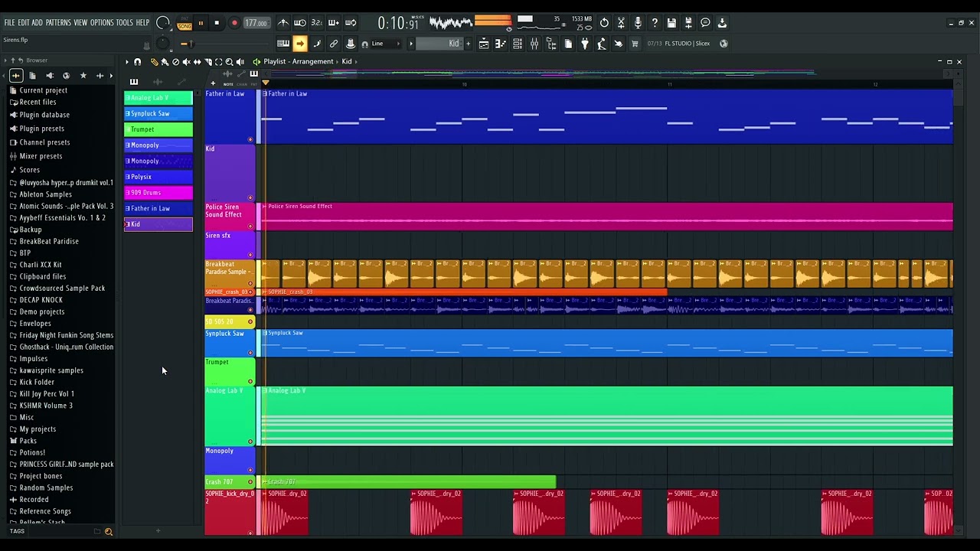980x551 pixels.
Task: Toggle mute dot on Trumpet track
Action: [x=250, y=381]
